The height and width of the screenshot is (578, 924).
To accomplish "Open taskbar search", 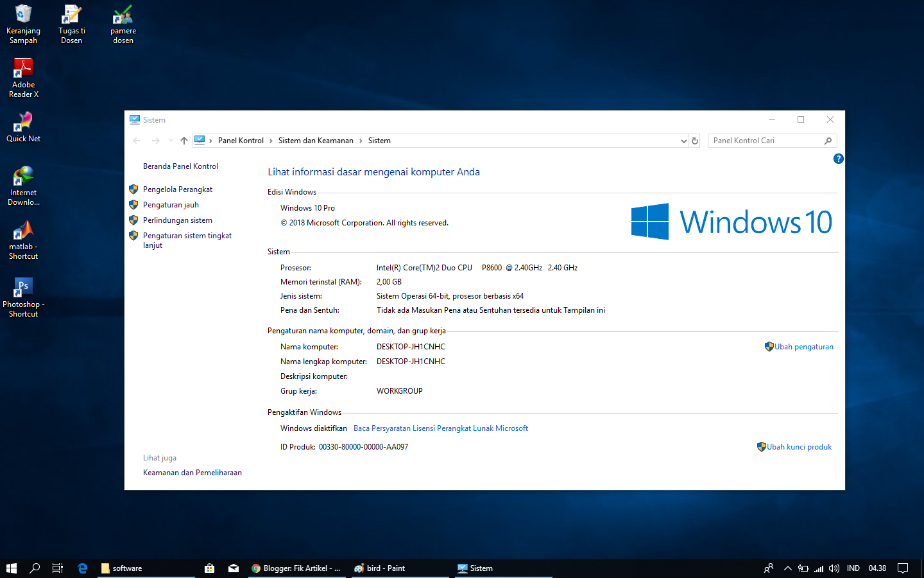I will coord(35,568).
